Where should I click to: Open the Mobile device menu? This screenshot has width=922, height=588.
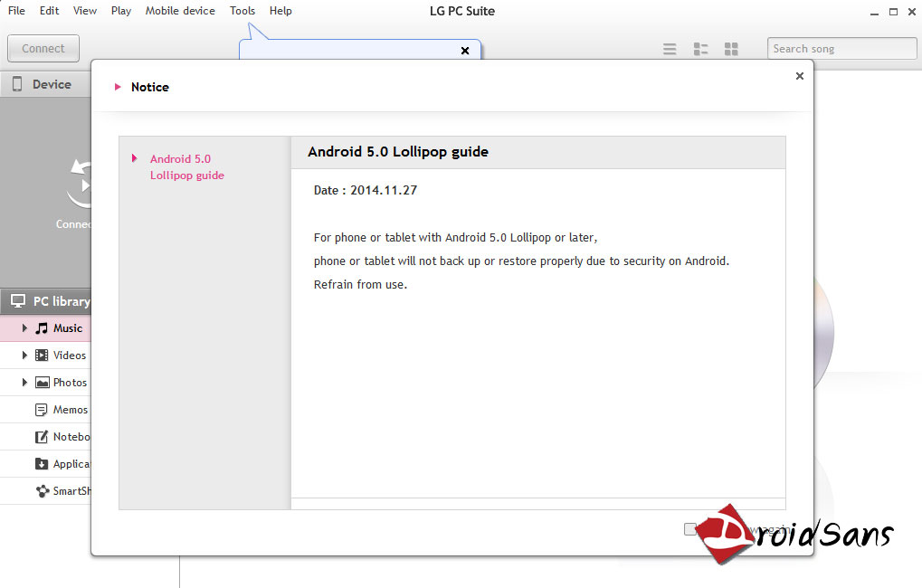(x=179, y=11)
